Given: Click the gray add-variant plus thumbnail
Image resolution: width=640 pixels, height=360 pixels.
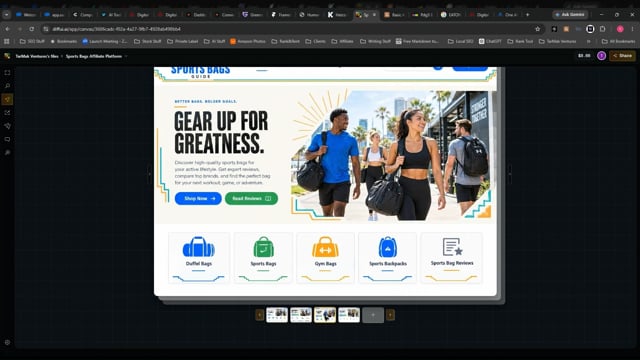Looking at the screenshot, I should [x=373, y=315].
